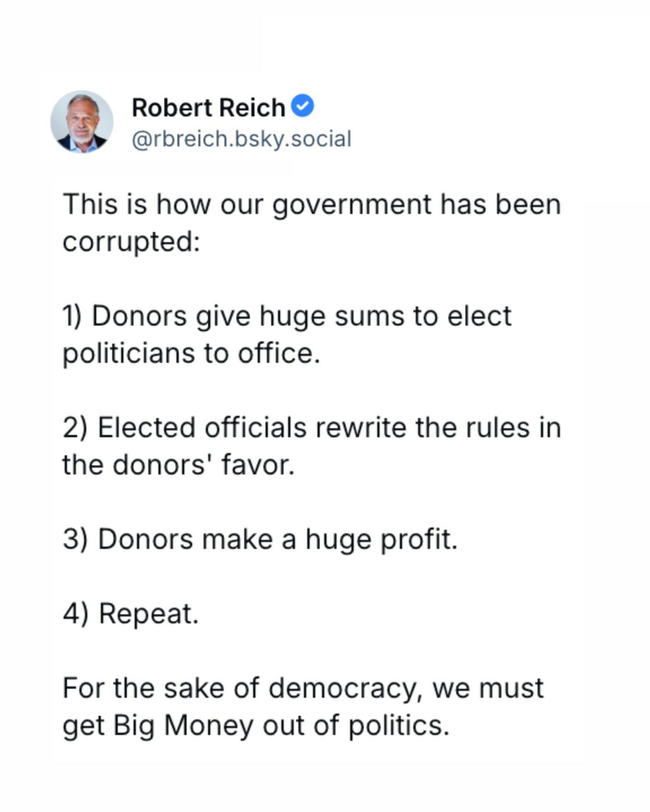Click the blue verified checkmark badge
This screenshot has width=650, height=812.
[x=302, y=106]
